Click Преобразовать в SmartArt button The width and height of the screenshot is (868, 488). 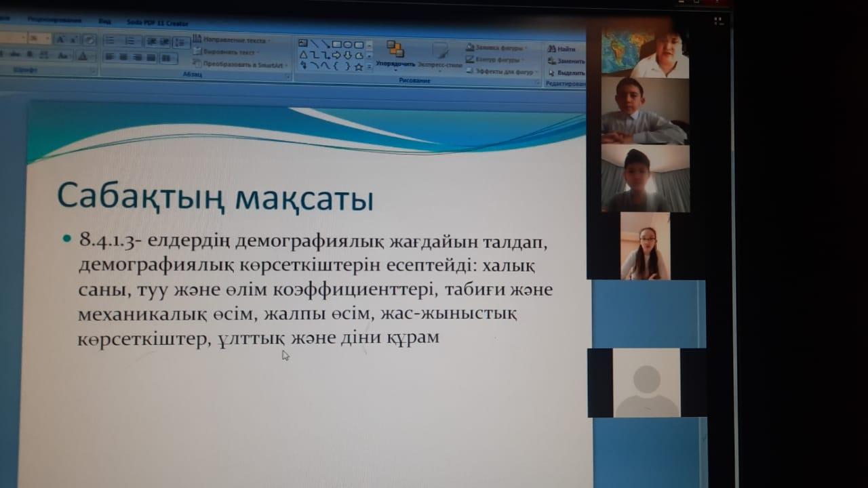[241, 64]
